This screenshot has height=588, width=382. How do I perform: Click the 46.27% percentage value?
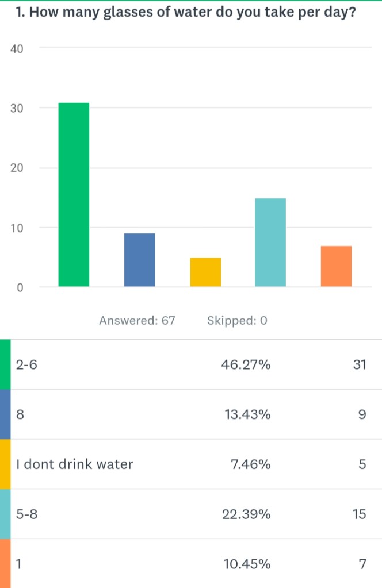click(246, 365)
